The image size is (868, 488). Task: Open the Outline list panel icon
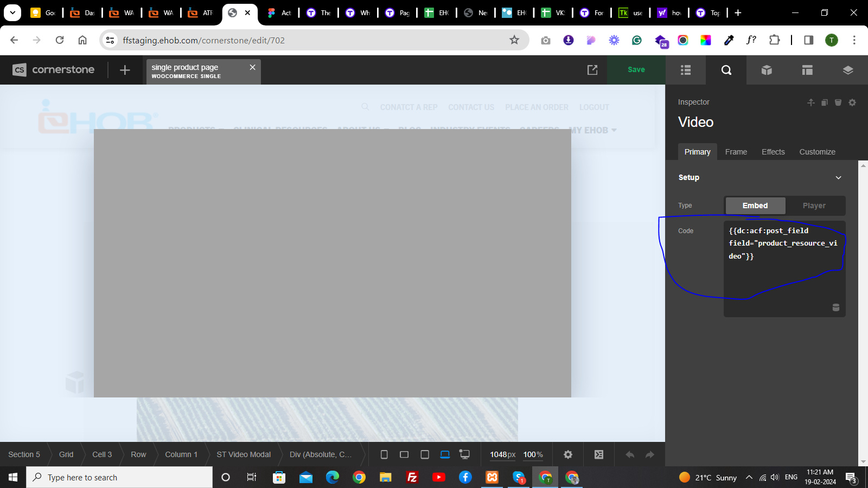point(686,70)
